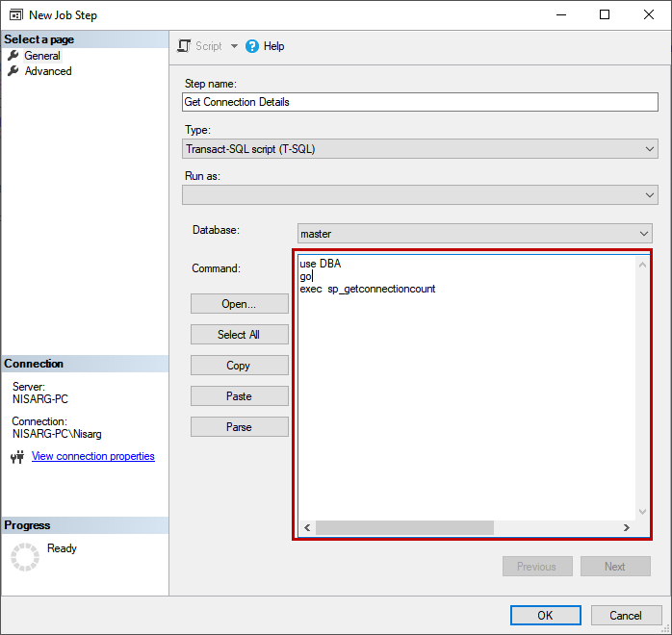The width and height of the screenshot is (672, 635).
Task: Click the Copy button
Action: [x=239, y=366]
